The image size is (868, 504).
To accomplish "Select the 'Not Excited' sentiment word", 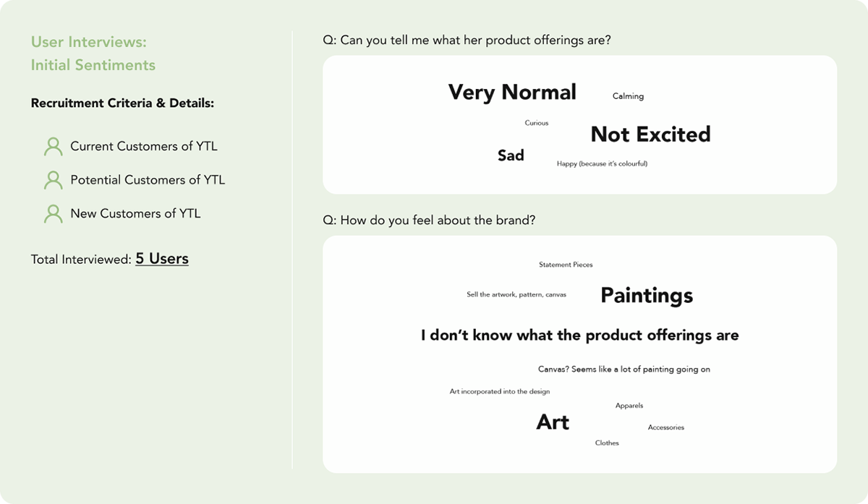I will (x=650, y=134).
